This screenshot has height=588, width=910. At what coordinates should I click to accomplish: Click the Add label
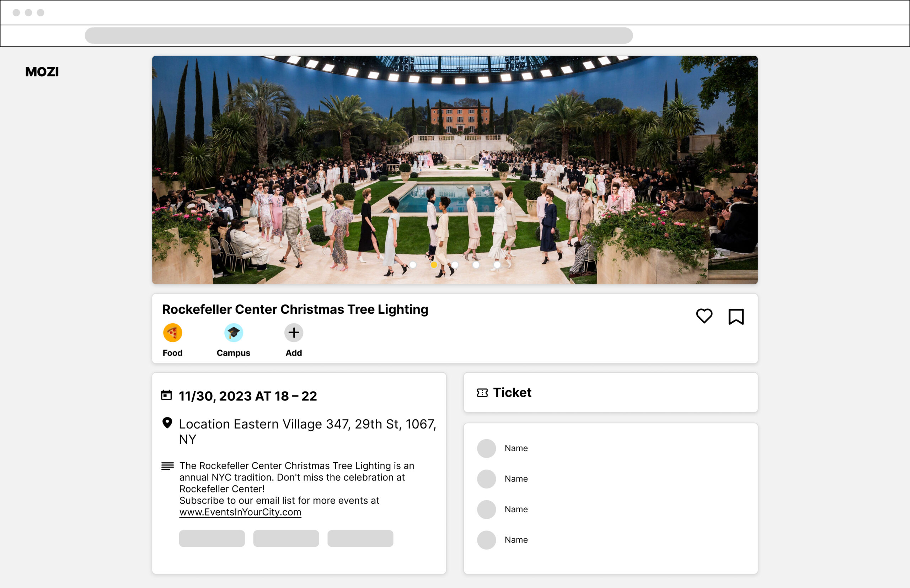tap(294, 353)
